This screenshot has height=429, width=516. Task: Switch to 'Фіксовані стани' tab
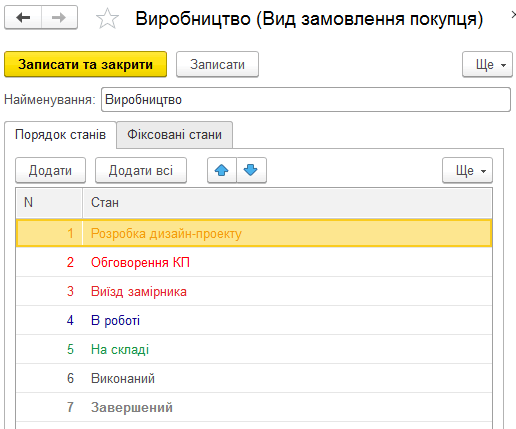click(x=174, y=135)
